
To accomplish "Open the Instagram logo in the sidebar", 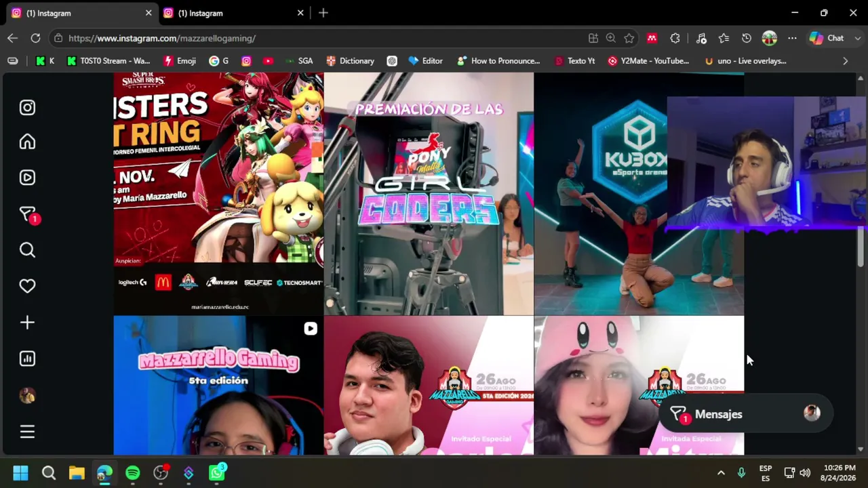I will pyautogui.click(x=27, y=108).
